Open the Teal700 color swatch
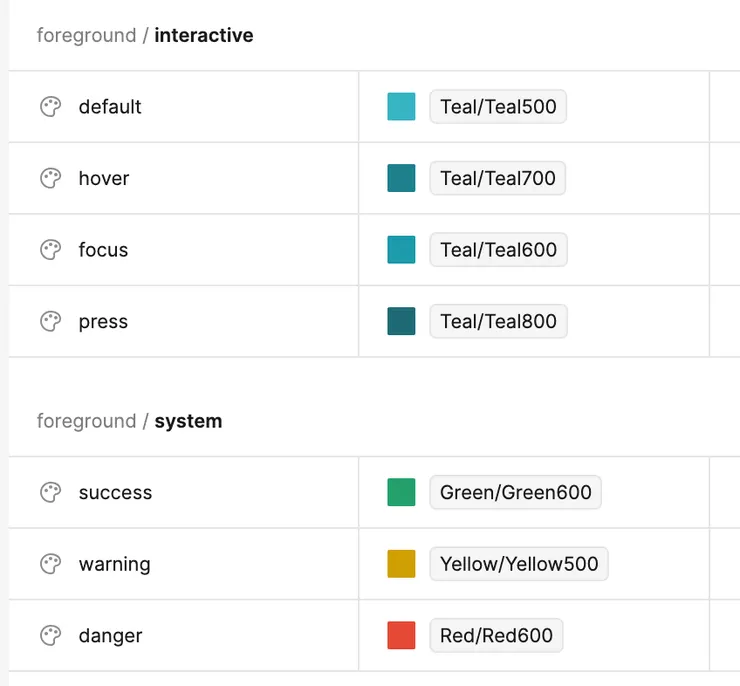Viewport: 740px width, 686px height. click(x=401, y=179)
